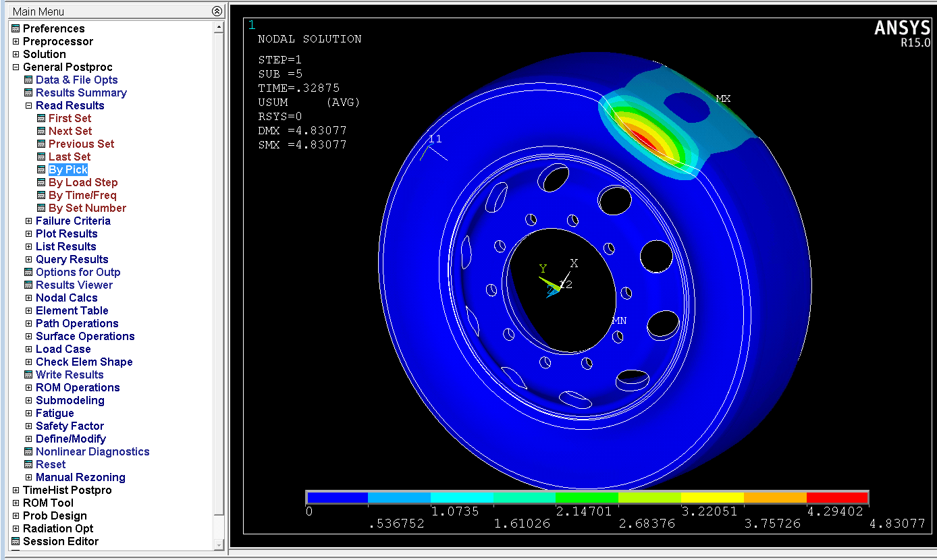
Task: Click the Results Viewer icon
Action: (x=28, y=285)
